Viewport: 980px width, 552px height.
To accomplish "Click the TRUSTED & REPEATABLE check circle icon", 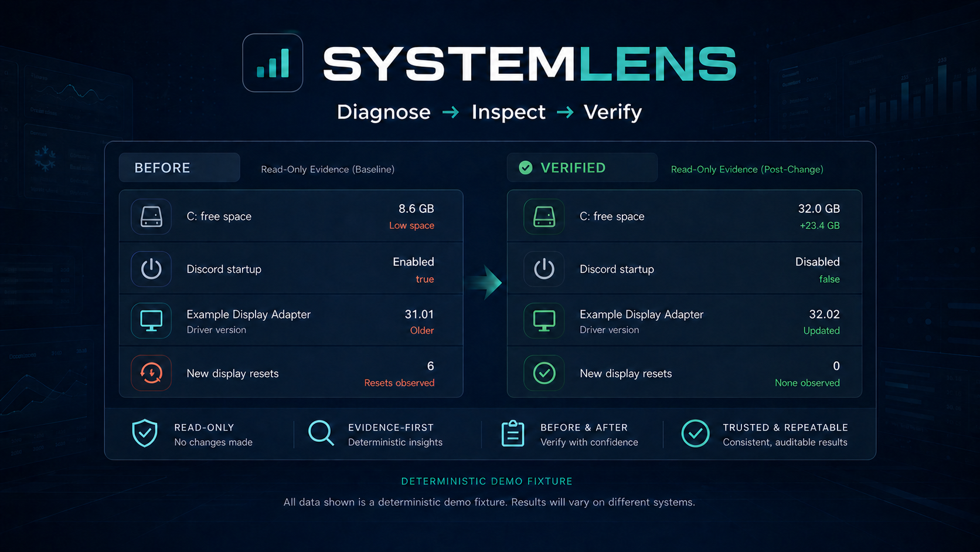I will click(x=695, y=434).
